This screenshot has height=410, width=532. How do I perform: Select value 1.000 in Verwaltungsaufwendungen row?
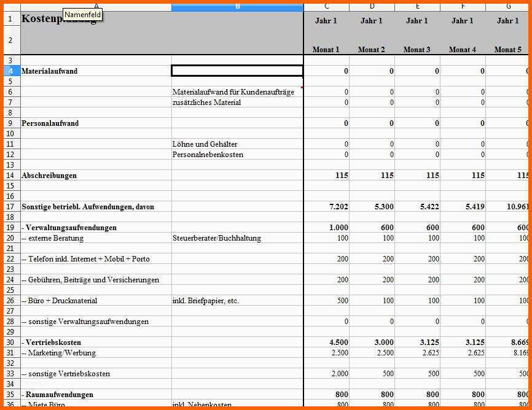click(x=326, y=228)
